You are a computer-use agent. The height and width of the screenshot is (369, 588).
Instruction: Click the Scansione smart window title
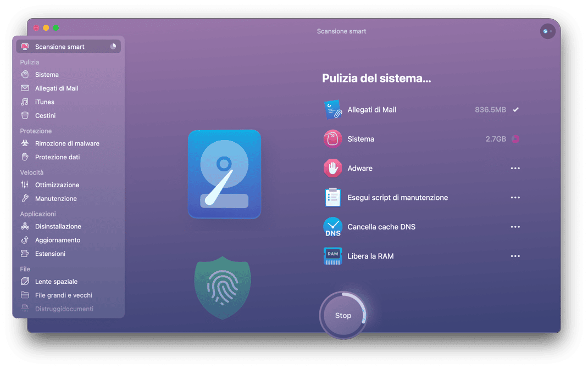pos(341,31)
